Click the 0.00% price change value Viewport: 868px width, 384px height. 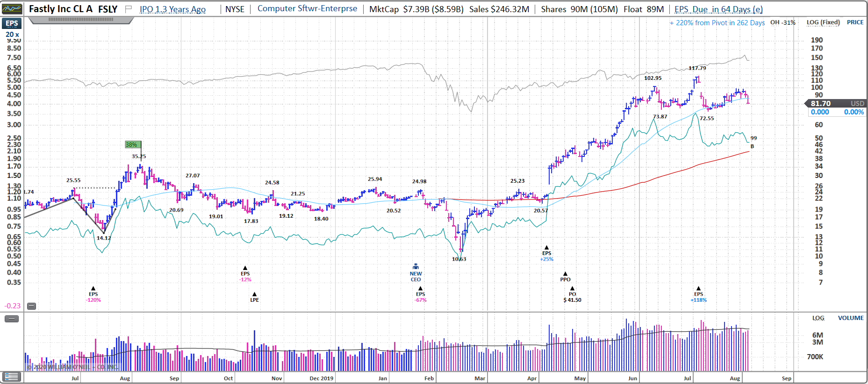pyautogui.click(x=854, y=112)
